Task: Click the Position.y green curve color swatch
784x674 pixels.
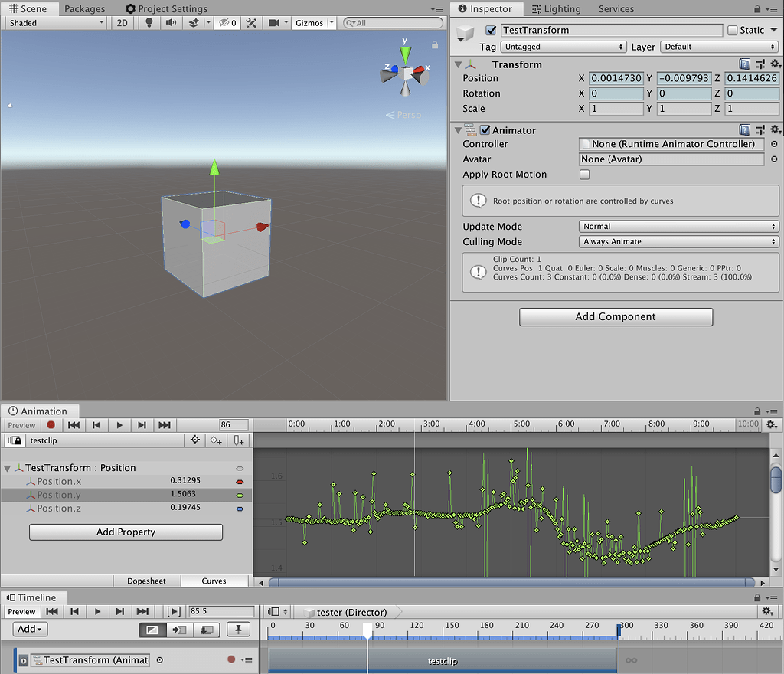Action: [240, 496]
